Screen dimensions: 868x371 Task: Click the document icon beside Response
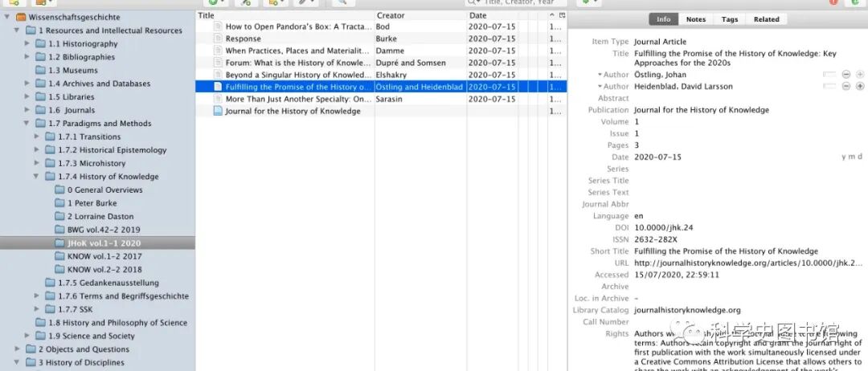click(x=218, y=39)
